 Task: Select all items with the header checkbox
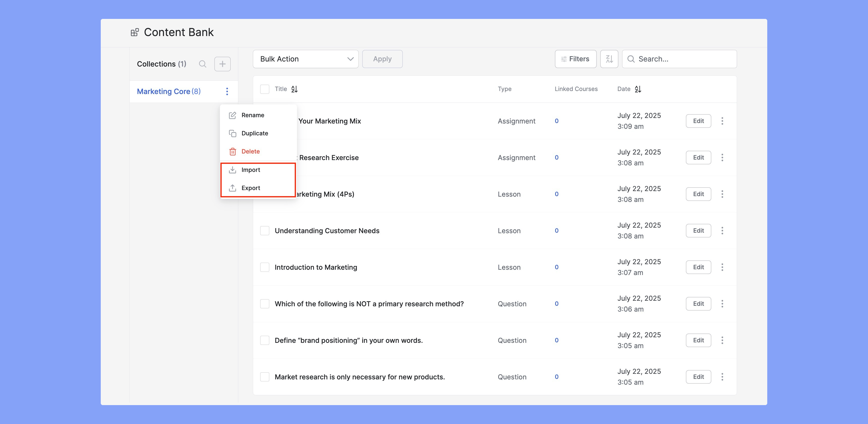(x=265, y=89)
